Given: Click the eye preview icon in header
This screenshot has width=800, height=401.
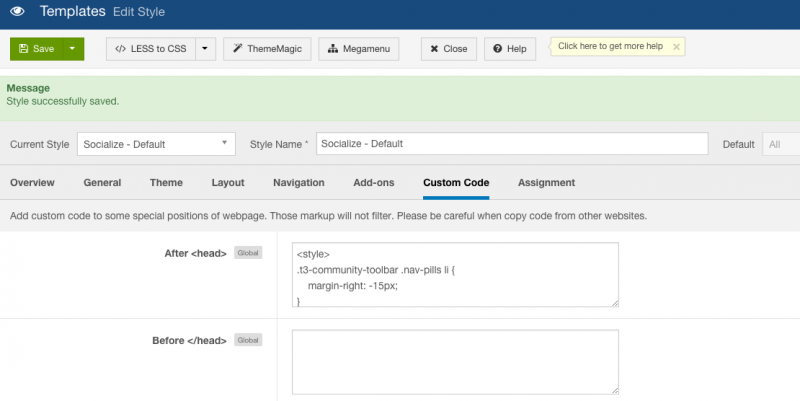Looking at the screenshot, I should click(x=17, y=11).
